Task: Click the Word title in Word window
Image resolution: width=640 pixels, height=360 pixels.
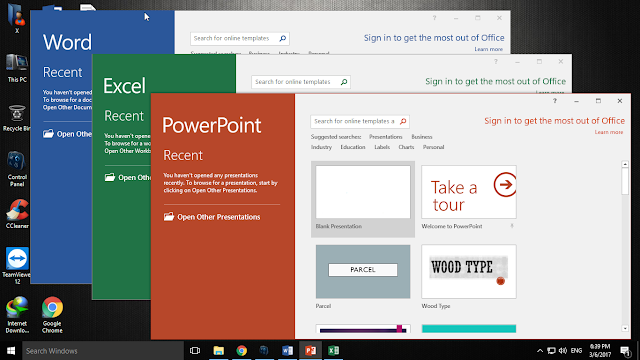Action: [67, 42]
